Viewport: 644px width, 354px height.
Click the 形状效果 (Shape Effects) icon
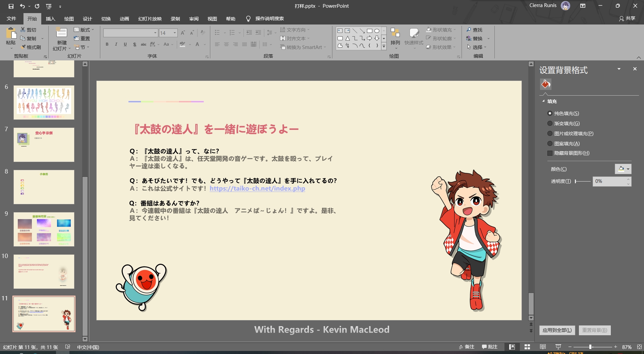441,47
